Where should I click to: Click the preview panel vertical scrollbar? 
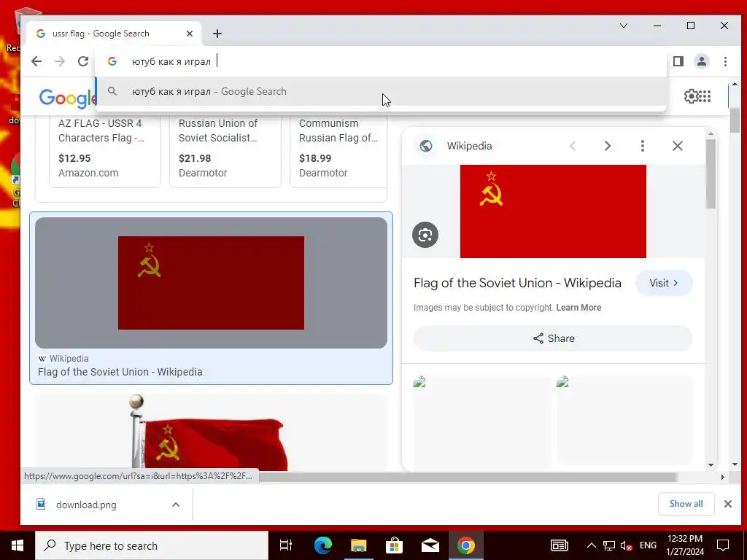tap(711, 174)
